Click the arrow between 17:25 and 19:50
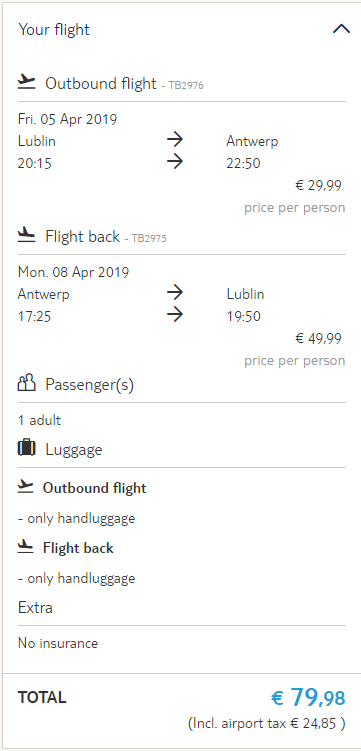The width and height of the screenshot is (361, 751). click(x=175, y=315)
